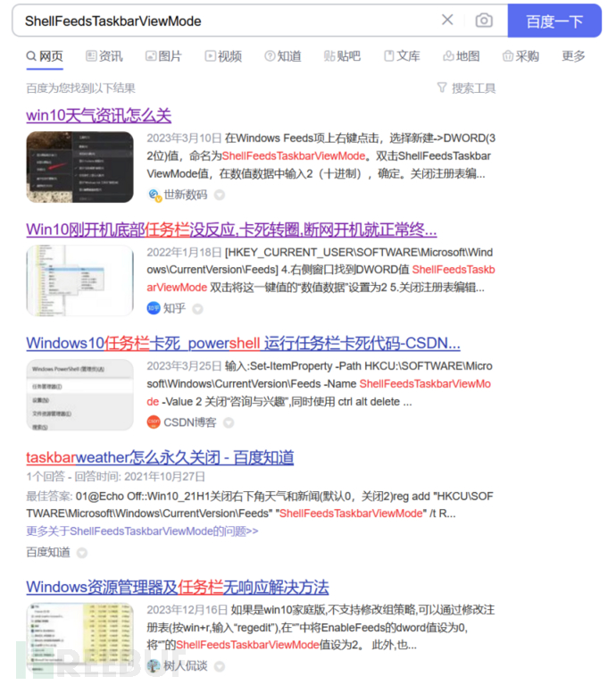The image size is (616, 685).
Task: Open the 文库 tab
Action: pyautogui.click(x=402, y=56)
